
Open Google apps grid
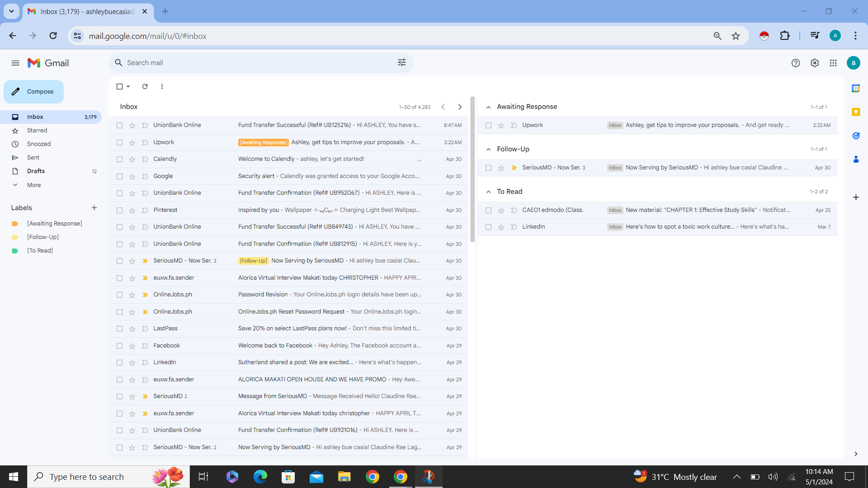click(833, 63)
